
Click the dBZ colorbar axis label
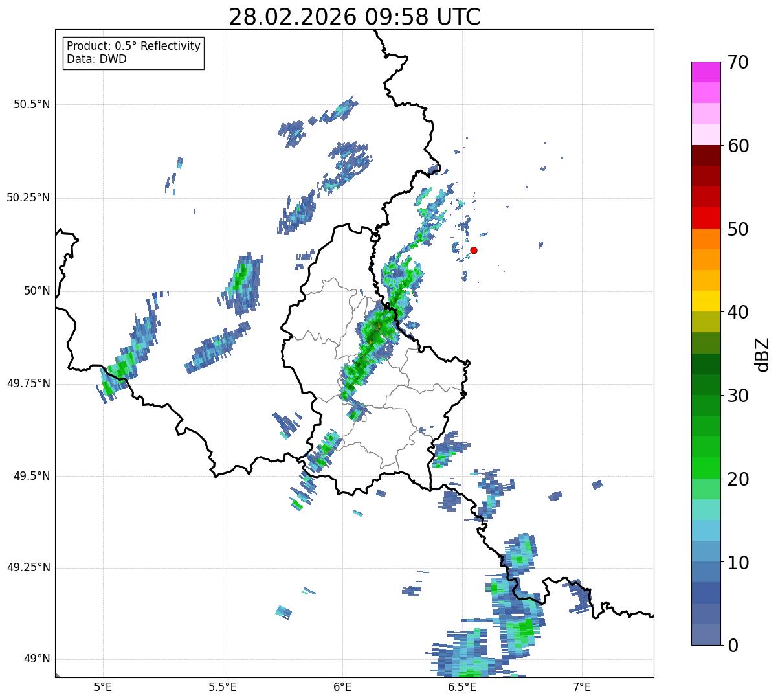pos(762,354)
